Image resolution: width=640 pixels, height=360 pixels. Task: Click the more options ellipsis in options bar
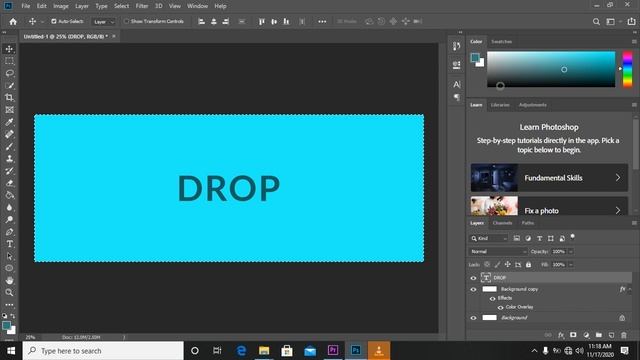pos(322,22)
